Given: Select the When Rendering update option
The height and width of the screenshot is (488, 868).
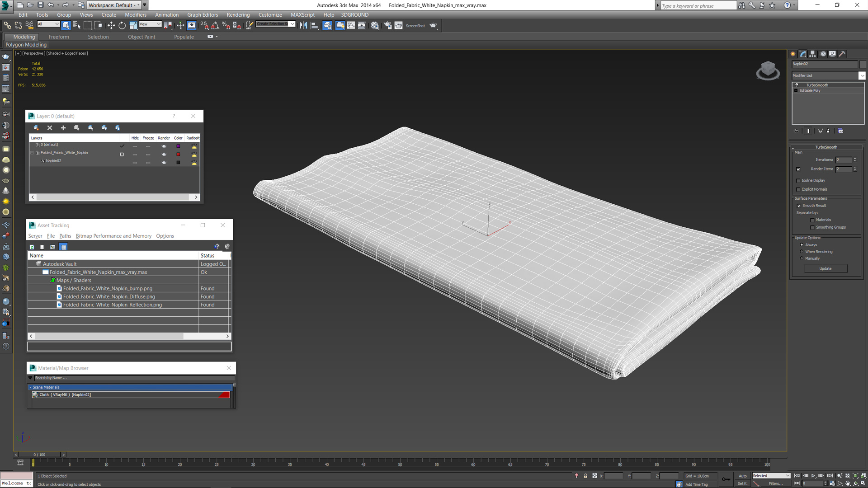Looking at the screenshot, I should [x=802, y=252].
